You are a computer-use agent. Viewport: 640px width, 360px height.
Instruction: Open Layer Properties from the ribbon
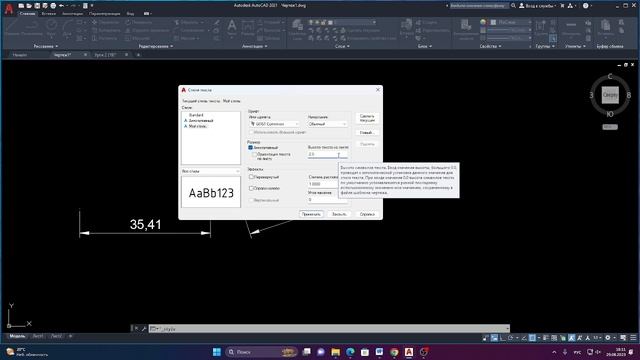tap(298, 29)
